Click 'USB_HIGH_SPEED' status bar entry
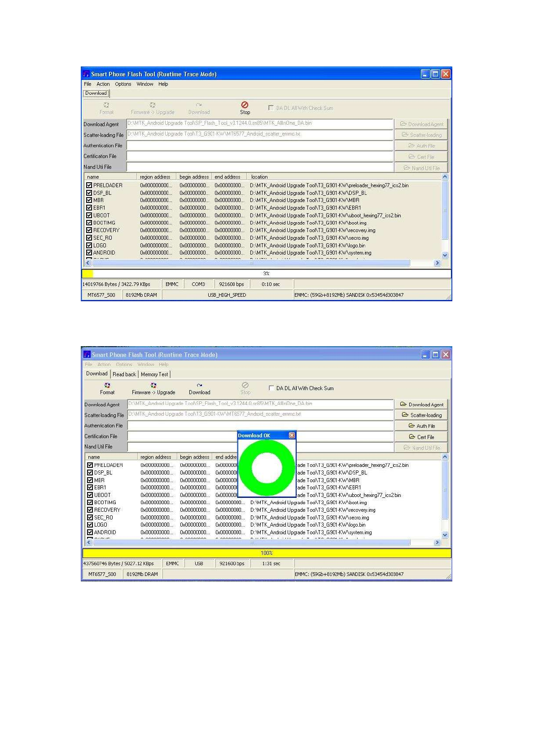Screen dimensions: 534x756 (227, 295)
